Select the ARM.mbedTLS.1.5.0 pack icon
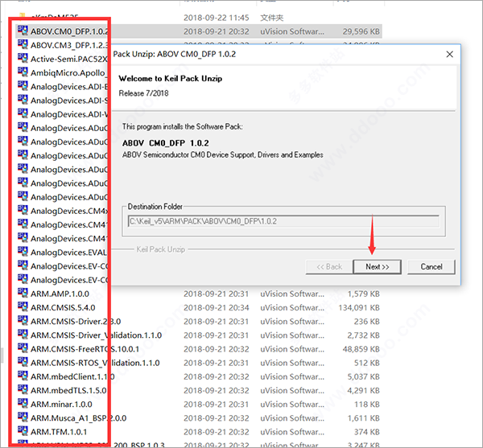The image size is (483, 448). pyautogui.click(x=23, y=390)
